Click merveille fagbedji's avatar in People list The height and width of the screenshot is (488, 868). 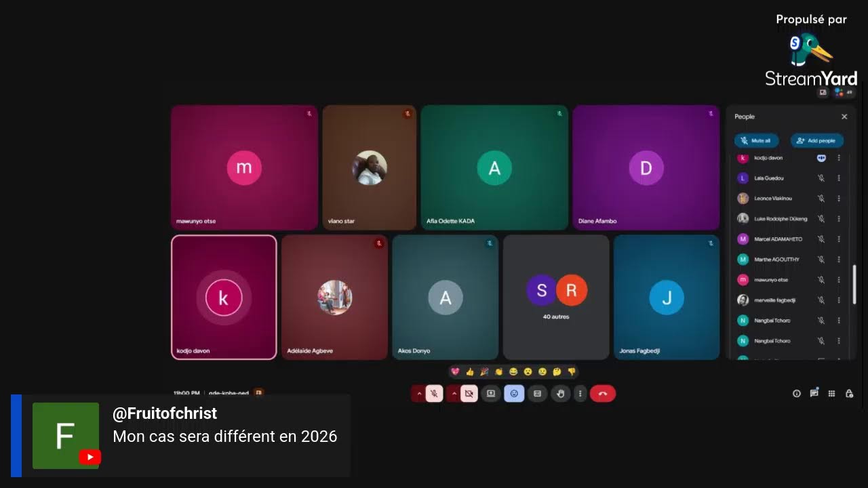click(743, 300)
